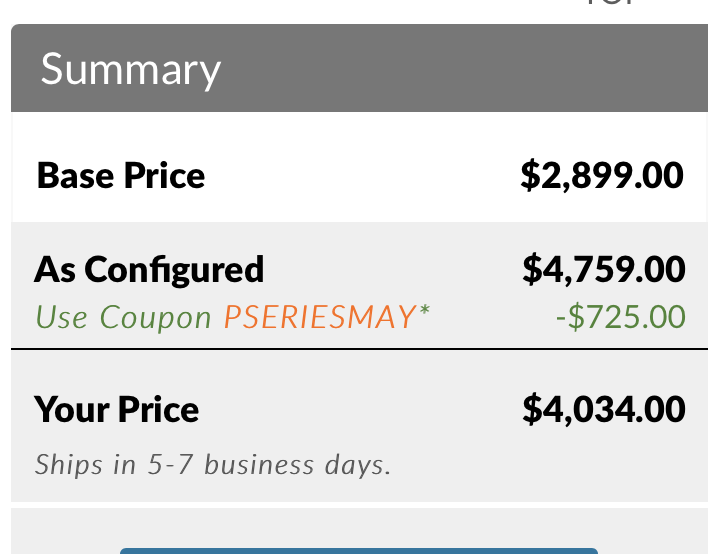The image size is (716, 554).
Task: Click the Your Price label
Action: tap(116, 410)
